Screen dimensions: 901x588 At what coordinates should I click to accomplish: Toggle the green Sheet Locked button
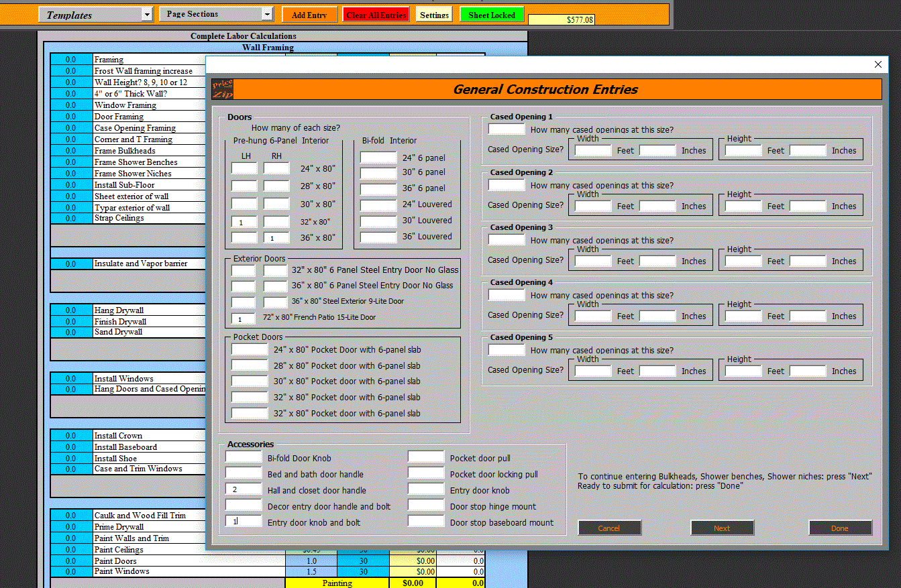click(x=492, y=15)
